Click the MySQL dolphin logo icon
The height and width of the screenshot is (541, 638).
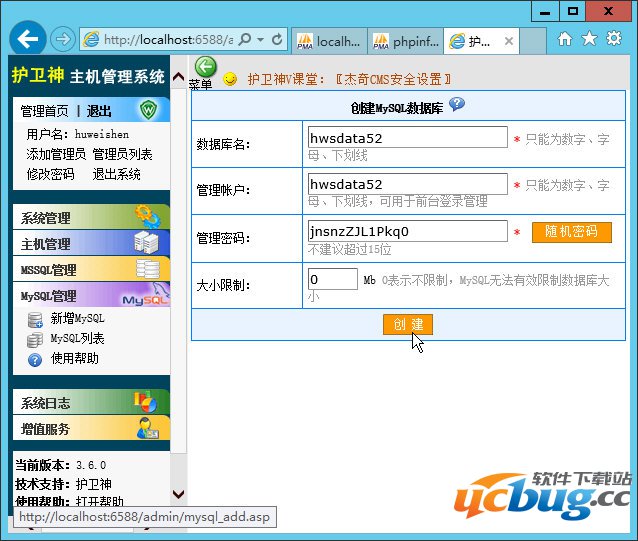tap(146, 294)
